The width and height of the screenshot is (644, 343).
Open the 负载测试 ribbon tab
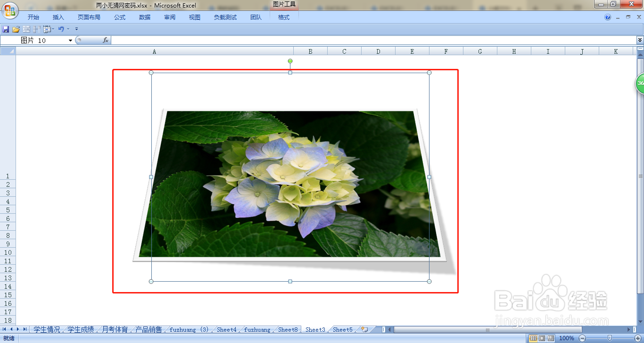pyautogui.click(x=225, y=17)
